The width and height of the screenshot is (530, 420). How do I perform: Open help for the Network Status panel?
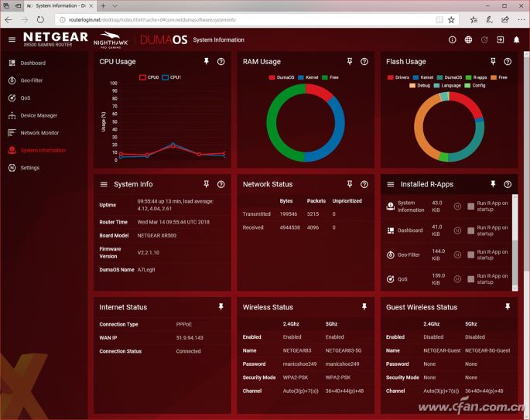click(364, 184)
